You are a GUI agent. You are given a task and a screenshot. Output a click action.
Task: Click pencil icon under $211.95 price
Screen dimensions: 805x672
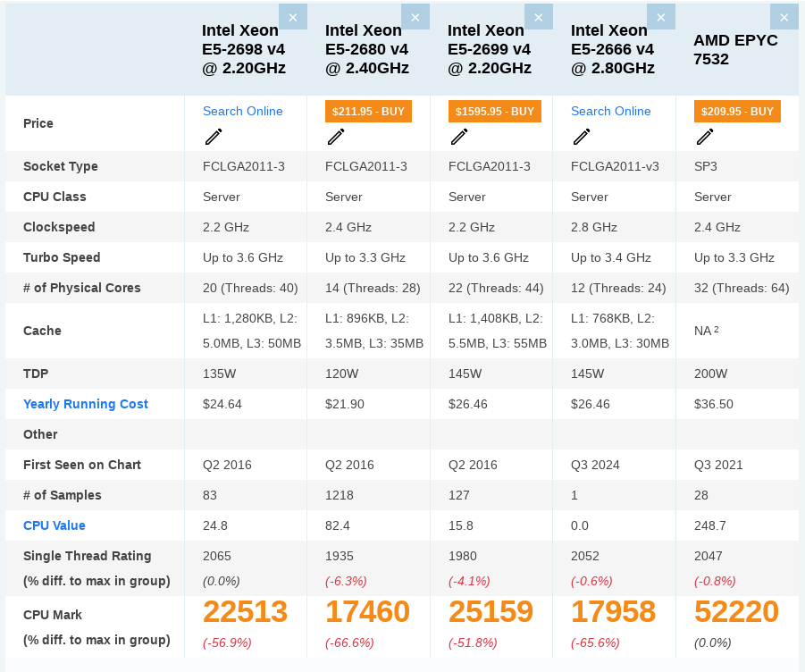click(336, 137)
